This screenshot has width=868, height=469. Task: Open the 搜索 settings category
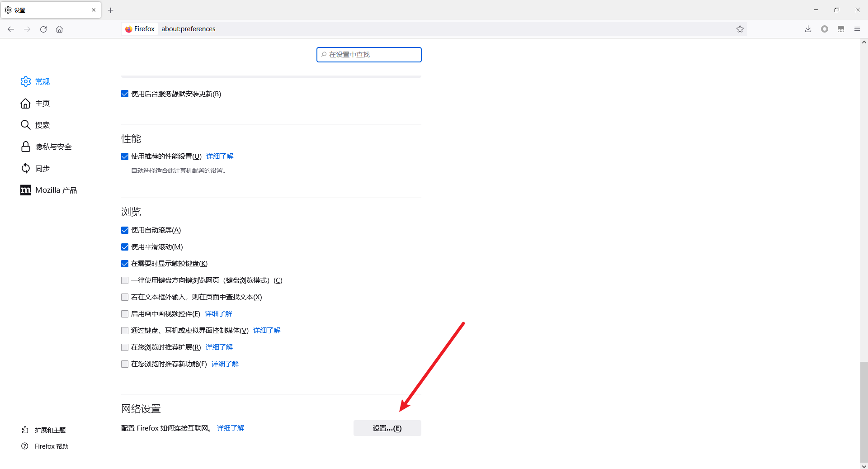[43, 125]
